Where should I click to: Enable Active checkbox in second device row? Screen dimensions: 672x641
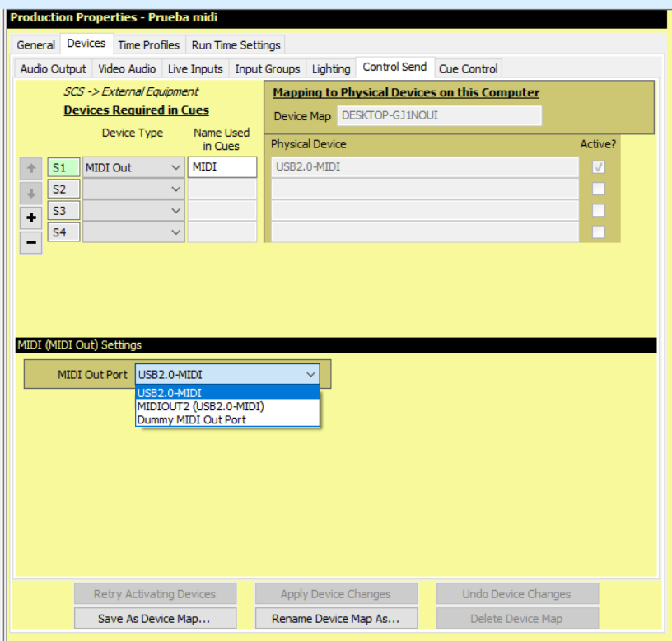pyautogui.click(x=599, y=189)
